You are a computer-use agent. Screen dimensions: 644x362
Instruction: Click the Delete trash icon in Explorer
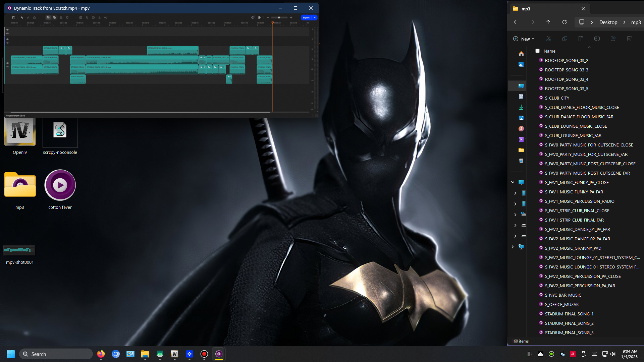click(x=629, y=39)
